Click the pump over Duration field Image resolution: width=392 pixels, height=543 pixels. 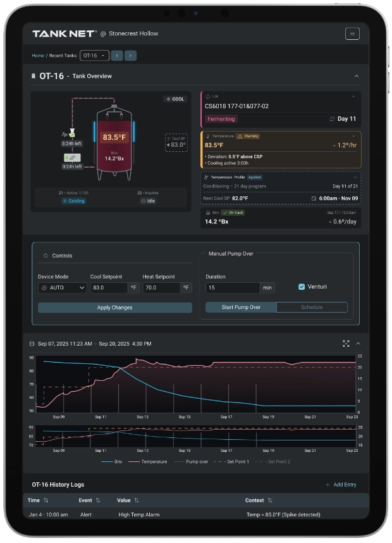[x=233, y=287]
